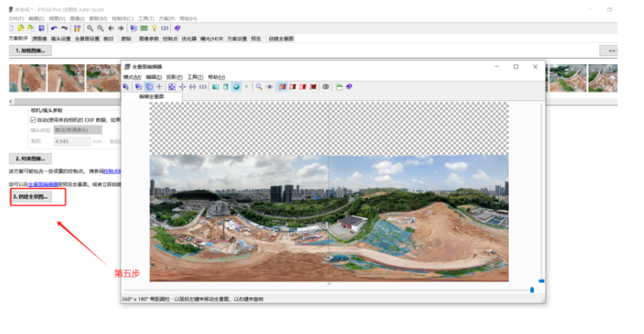Toggle first red blend display icon
Viewport: 644px width, 334px height.
click(282, 87)
